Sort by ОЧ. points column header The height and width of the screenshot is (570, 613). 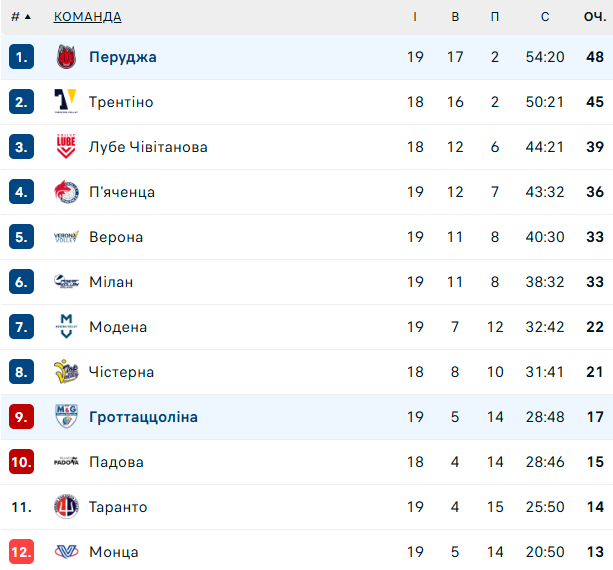pos(594,17)
